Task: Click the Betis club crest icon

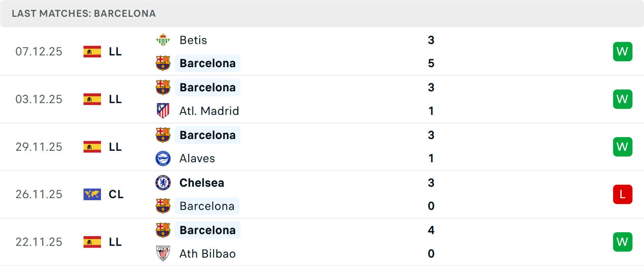Action: click(163, 40)
